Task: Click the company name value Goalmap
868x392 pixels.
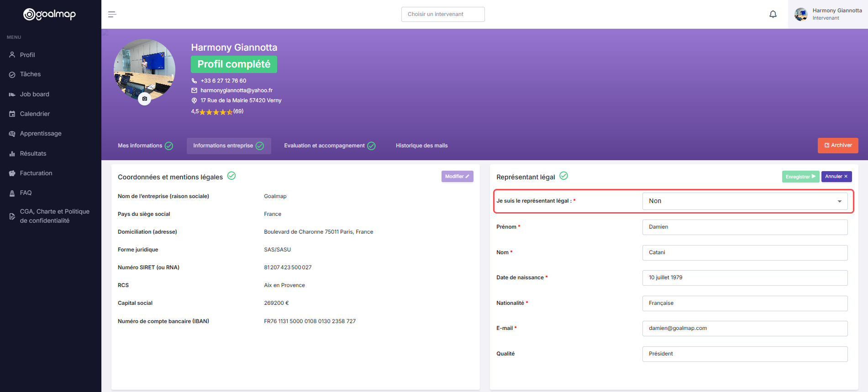Action: [275, 196]
